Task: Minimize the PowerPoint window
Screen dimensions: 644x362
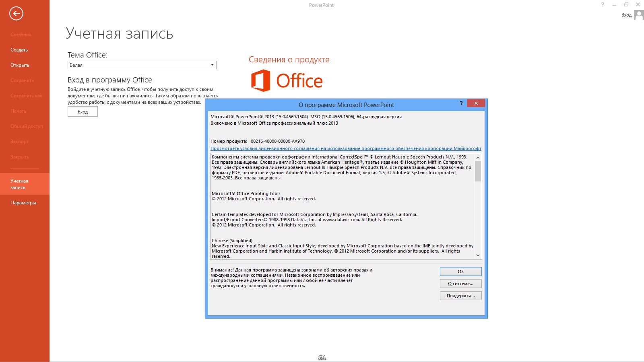Action: (614, 5)
